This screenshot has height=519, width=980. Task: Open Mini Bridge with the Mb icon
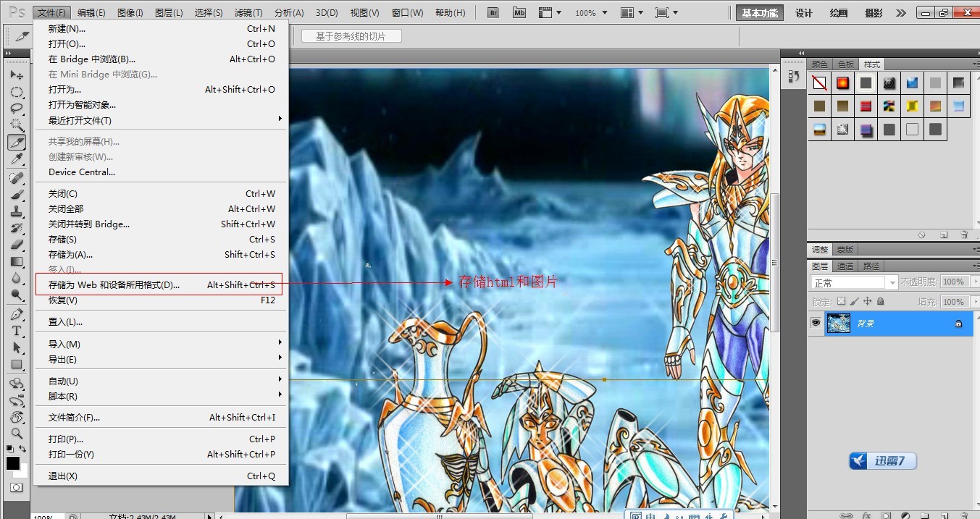[519, 12]
